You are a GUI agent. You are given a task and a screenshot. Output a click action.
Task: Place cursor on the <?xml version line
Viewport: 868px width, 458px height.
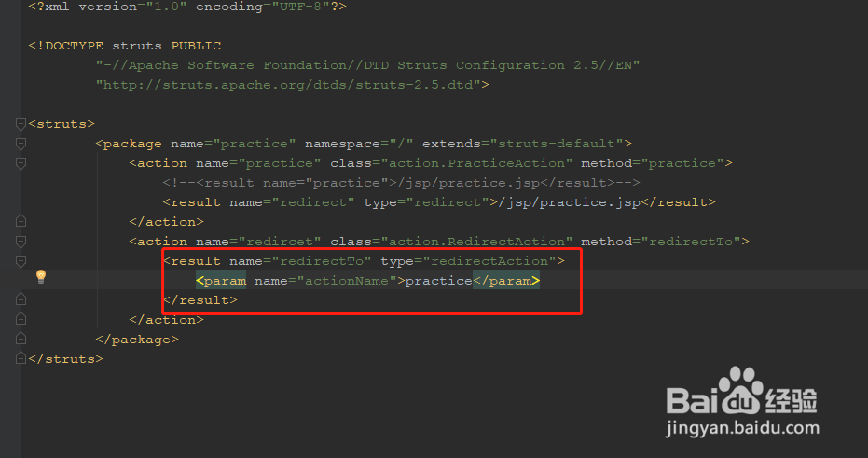[x=187, y=7]
